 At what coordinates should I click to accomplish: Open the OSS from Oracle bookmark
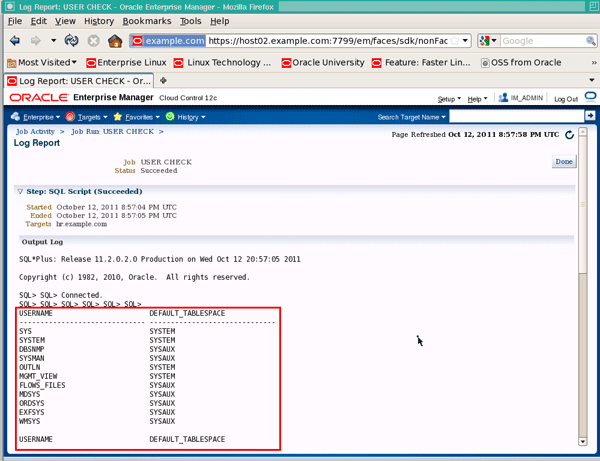tap(521, 62)
